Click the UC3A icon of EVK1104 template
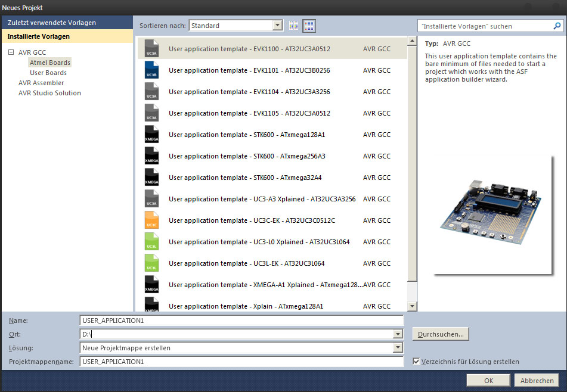The image size is (567, 392). coord(151,91)
